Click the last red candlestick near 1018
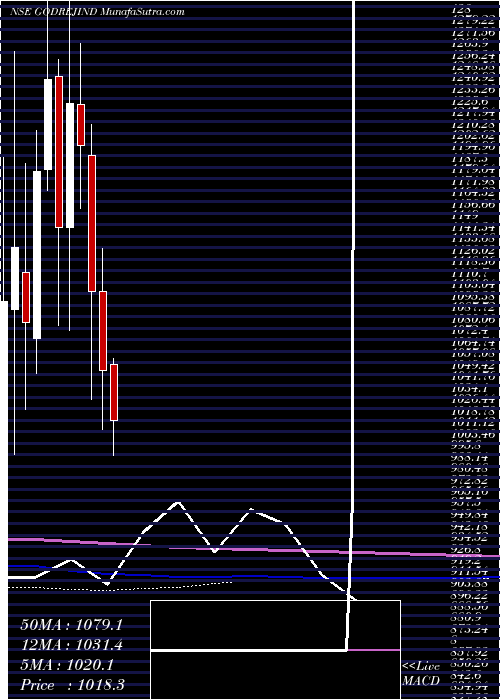 pyautogui.click(x=114, y=392)
